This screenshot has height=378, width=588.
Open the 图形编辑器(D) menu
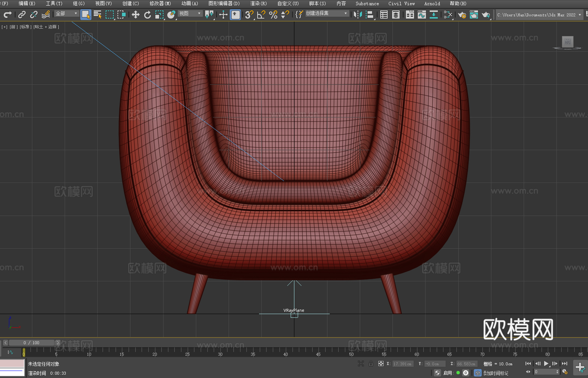224,3
